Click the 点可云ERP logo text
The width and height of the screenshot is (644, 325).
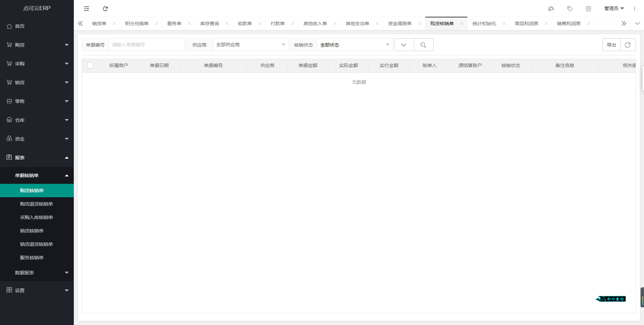(x=37, y=8)
